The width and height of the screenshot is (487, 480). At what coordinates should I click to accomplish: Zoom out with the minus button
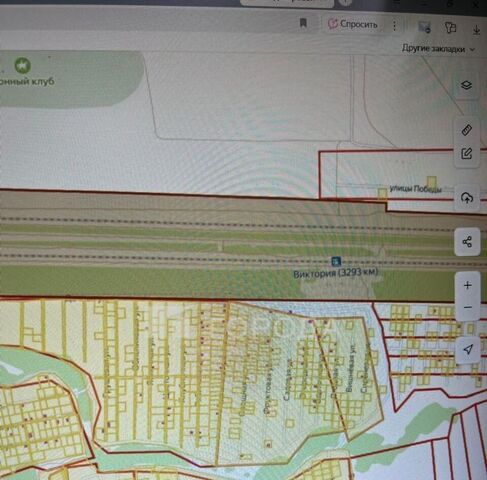[x=468, y=307]
